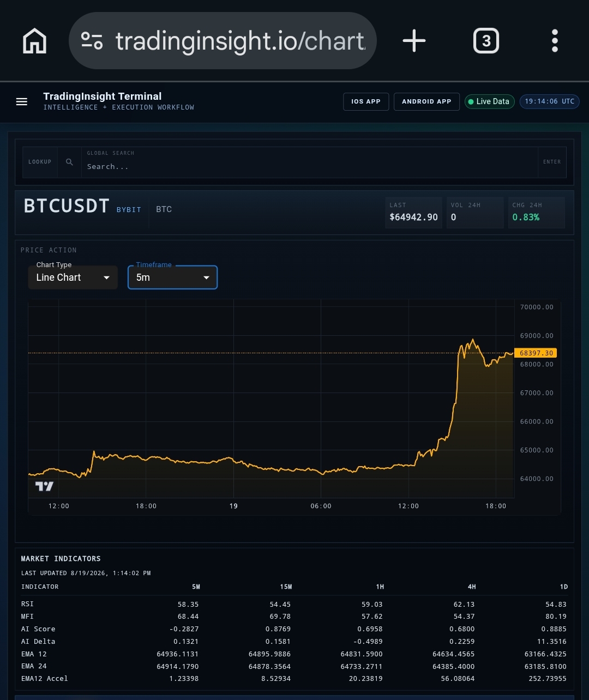The image size is (589, 700).
Task: Click the ANDROID APP button
Action: click(426, 101)
